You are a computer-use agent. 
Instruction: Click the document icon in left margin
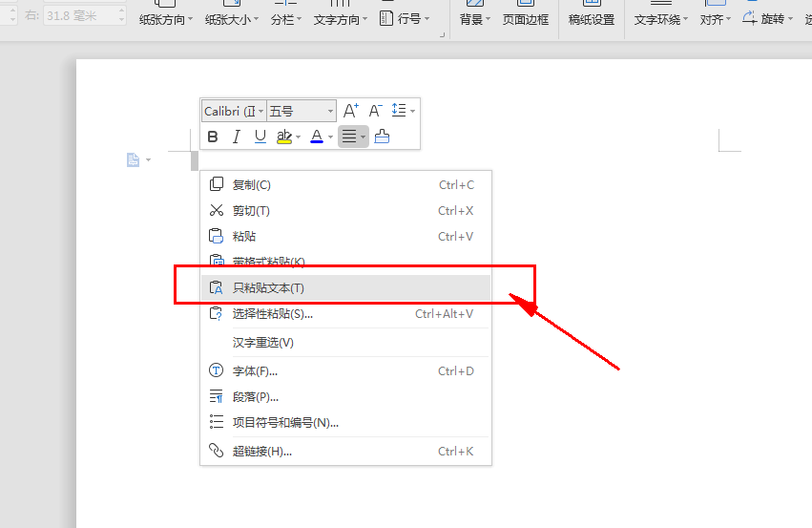tap(133, 159)
